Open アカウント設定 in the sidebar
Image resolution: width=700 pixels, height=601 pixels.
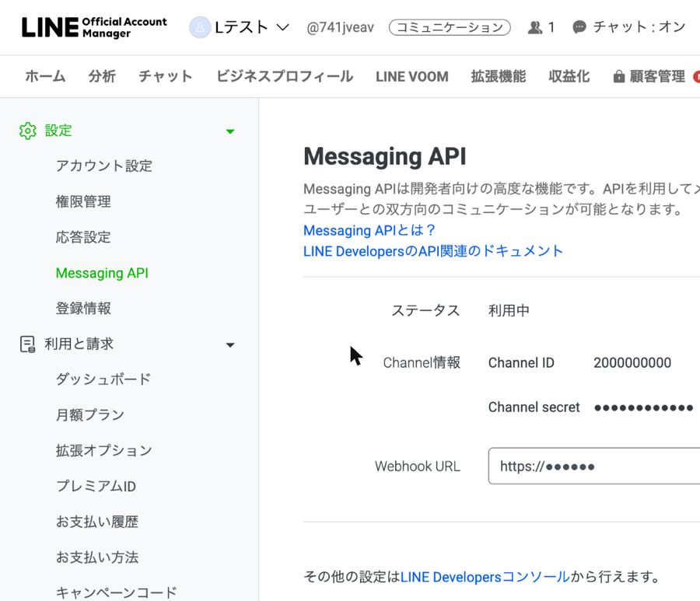pyautogui.click(x=104, y=166)
